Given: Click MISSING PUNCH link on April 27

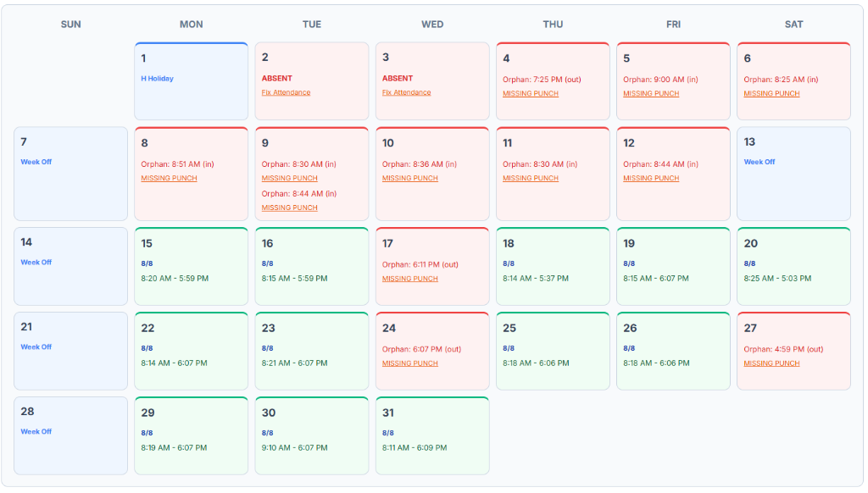Looking at the screenshot, I should 771,363.
